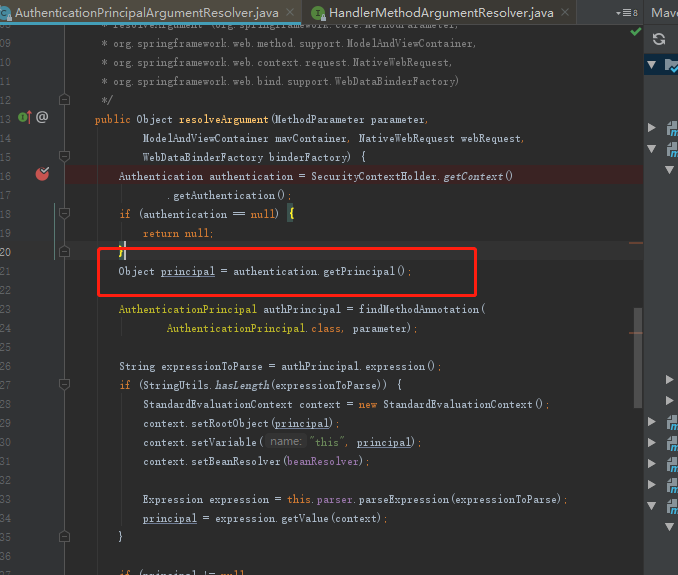Click underlined principal in Object principal declaration
The height and width of the screenshot is (575, 678).
188,272
